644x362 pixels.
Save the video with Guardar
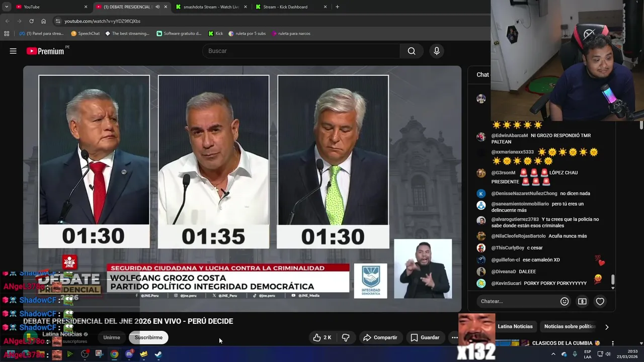pyautogui.click(x=425, y=337)
